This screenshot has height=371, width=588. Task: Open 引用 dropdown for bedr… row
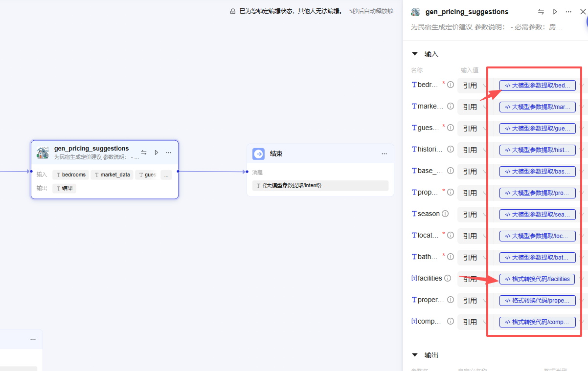(475, 86)
